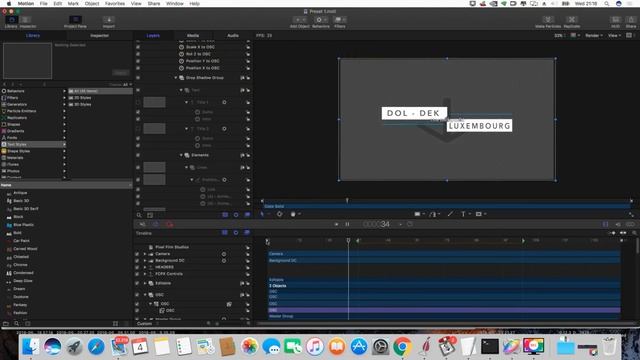Select the Bezier pen tool
The height and width of the screenshot is (360, 640).
tap(433, 214)
